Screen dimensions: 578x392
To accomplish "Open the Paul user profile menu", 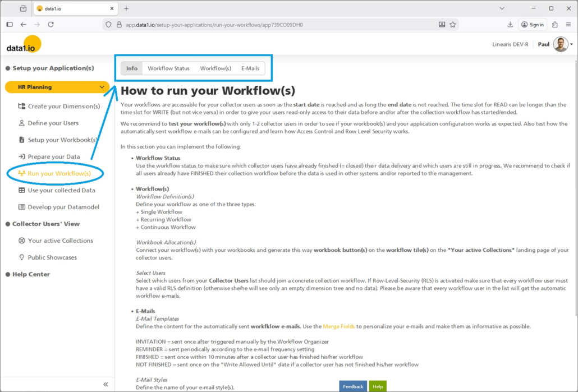I will [560, 44].
